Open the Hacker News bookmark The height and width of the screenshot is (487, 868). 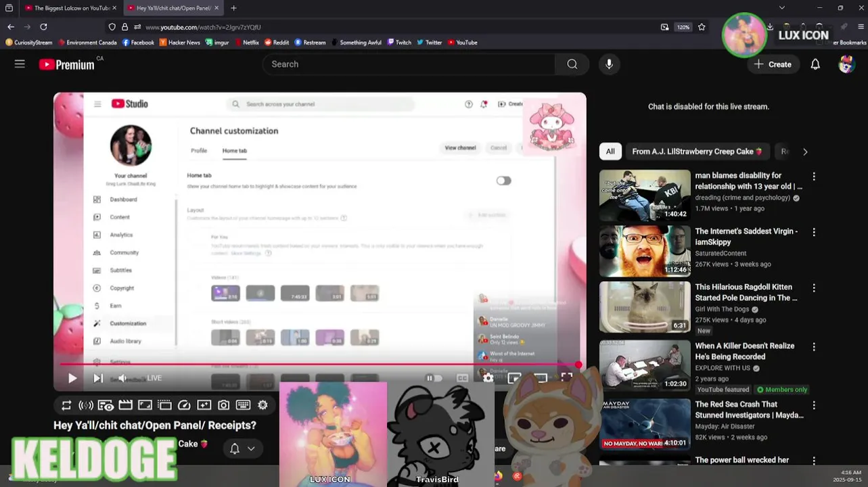[x=180, y=42]
